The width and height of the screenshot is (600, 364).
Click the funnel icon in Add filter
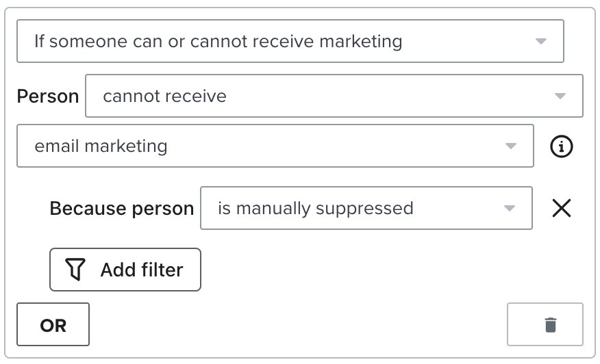pyautogui.click(x=76, y=270)
